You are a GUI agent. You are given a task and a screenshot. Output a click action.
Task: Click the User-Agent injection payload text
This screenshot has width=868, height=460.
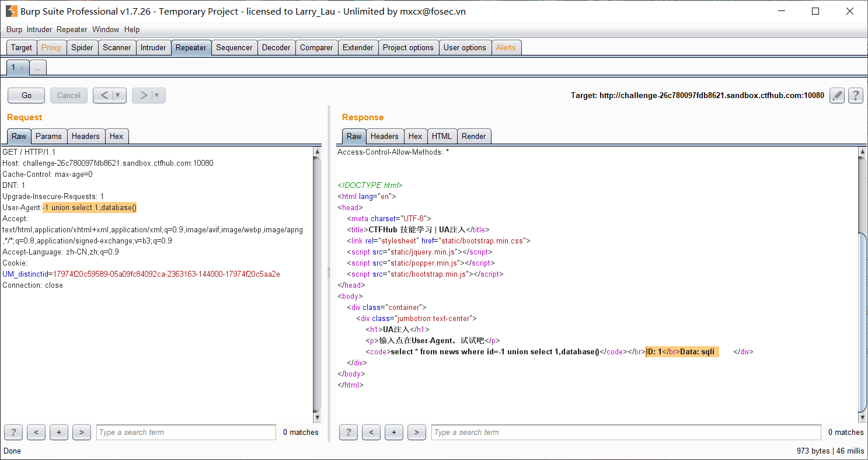(90, 208)
